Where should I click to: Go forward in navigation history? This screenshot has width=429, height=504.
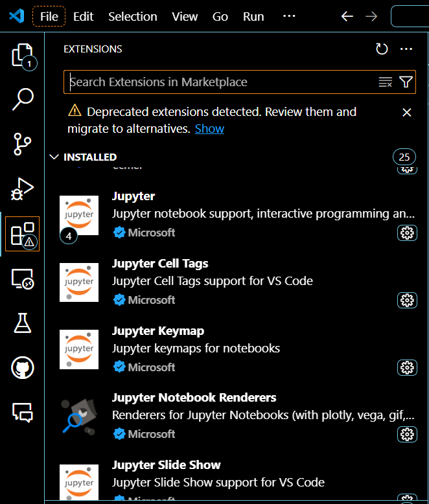click(371, 16)
